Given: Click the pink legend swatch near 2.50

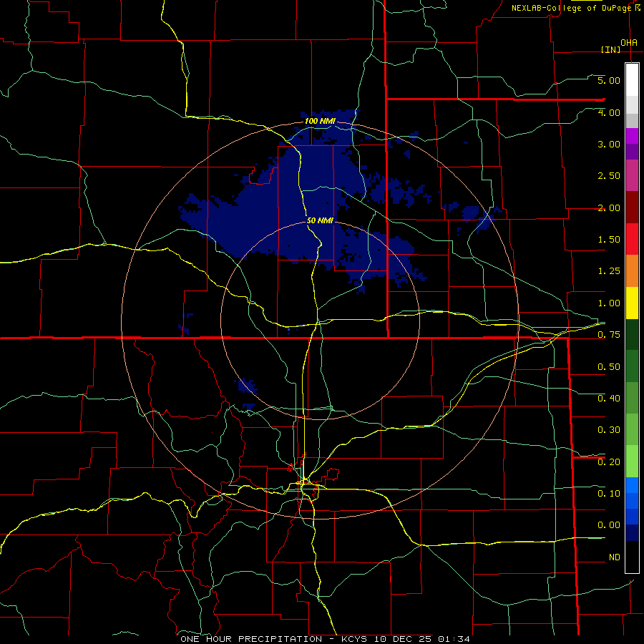Looking at the screenshot, I should pyautogui.click(x=632, y=176).
